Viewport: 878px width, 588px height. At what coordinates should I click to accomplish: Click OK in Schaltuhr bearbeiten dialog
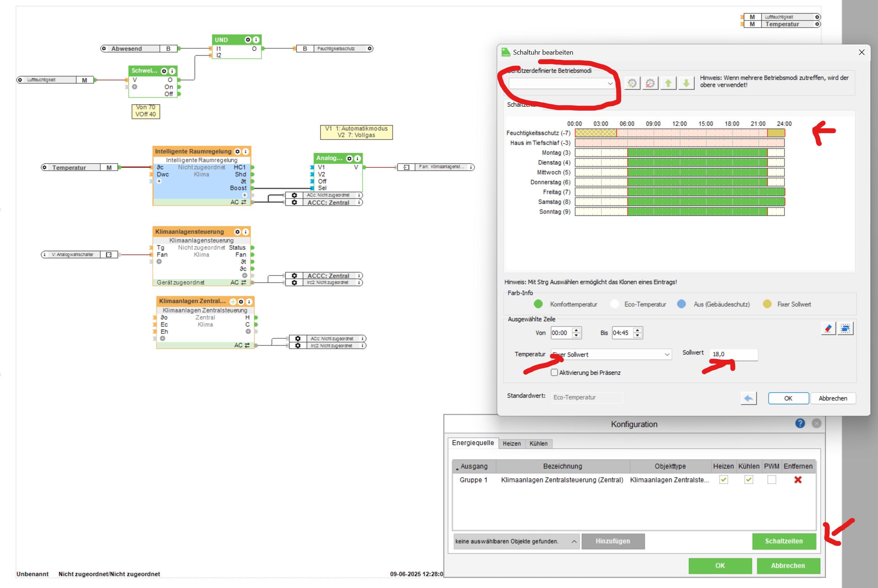(788, 398)
